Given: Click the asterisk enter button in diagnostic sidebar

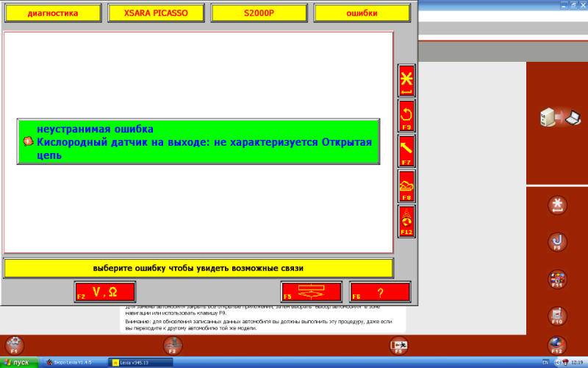Looking at the screenshot, I should pyautogui.click(x=406, y=81).
